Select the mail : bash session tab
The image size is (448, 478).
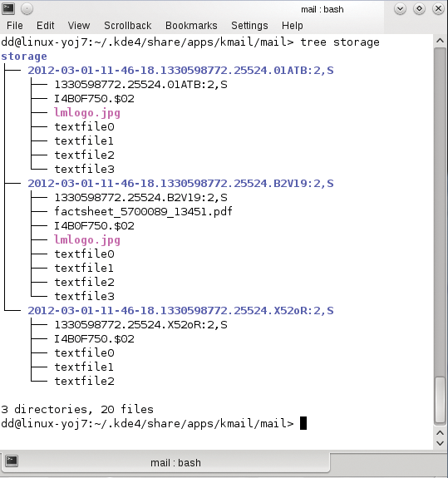[x=165, y=462]
